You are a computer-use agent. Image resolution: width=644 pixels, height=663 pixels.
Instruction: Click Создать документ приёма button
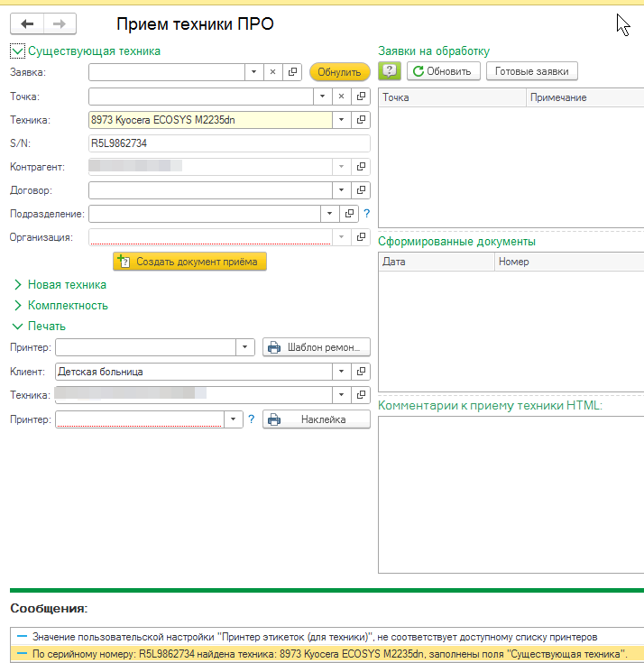[189, 262]
